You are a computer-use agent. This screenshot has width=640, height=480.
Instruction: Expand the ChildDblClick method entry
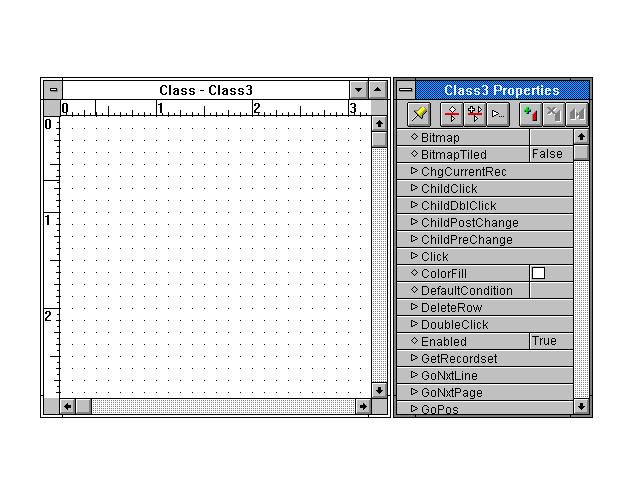coord(414,205)
